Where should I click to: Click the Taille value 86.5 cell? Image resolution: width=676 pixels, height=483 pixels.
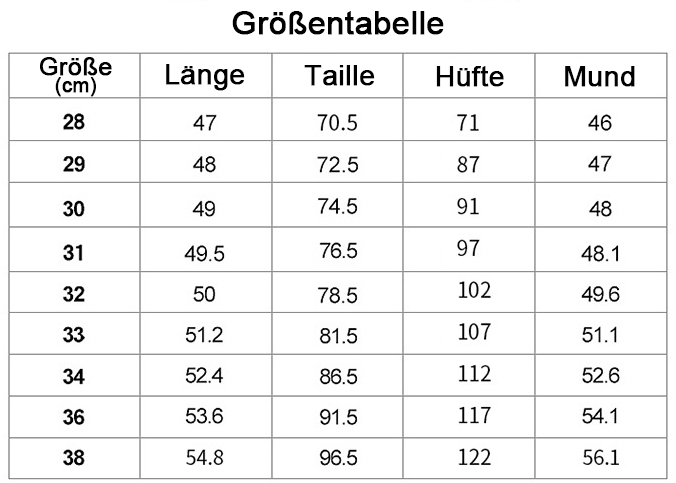click(x=338, y=376)
